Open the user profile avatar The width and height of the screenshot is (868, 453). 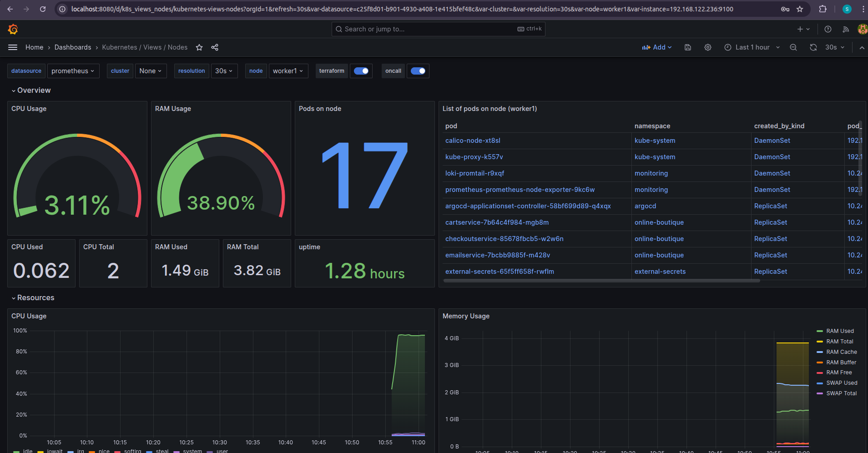pyautogui.click(x=862, y=29)
